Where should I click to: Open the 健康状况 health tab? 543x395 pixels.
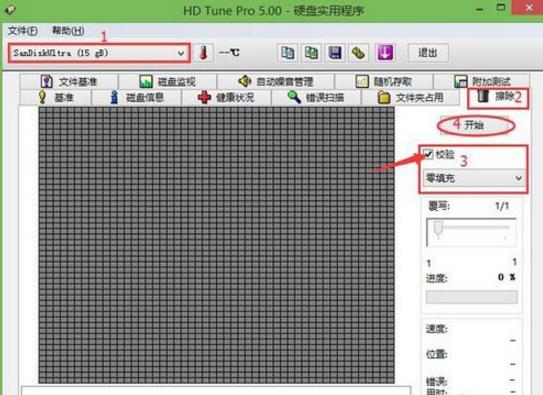(226, 97)
